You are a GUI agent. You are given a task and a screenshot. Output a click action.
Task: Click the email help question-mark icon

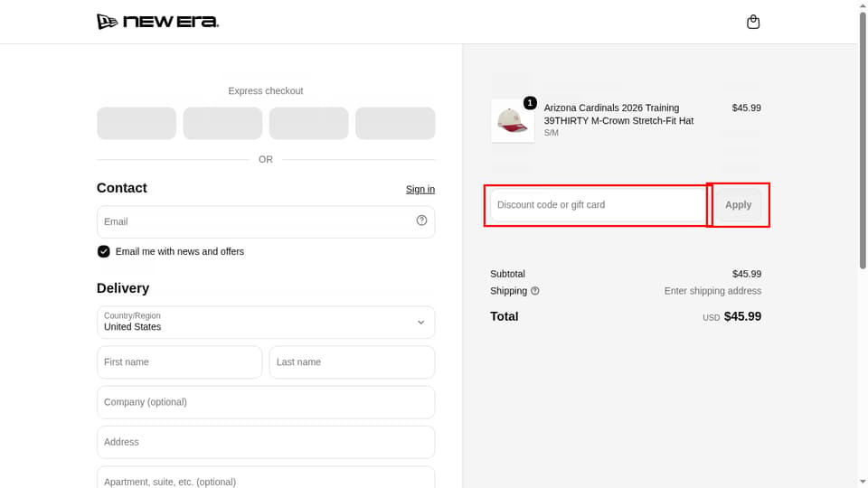[x=421, y=221]
